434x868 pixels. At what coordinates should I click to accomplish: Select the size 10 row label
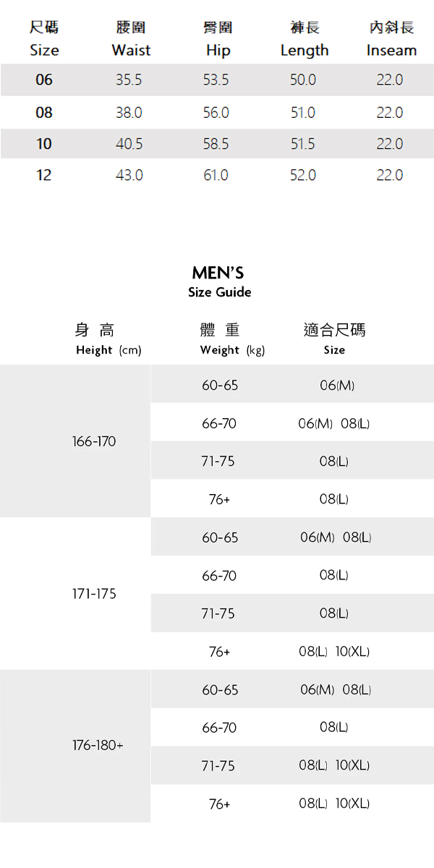[x=44, y=144]
